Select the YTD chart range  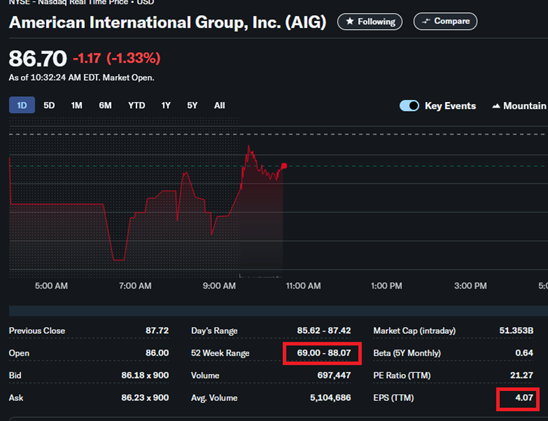coord(136,105)
